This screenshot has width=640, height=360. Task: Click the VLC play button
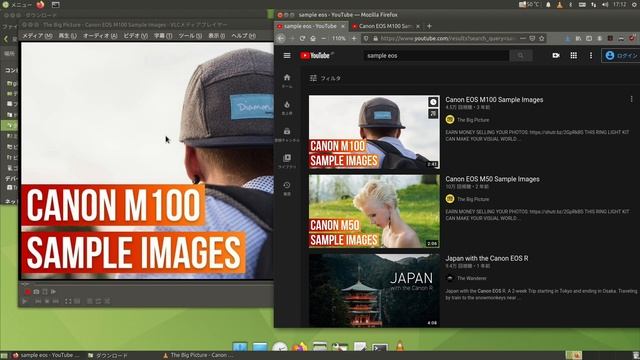(x=25, y=301)
